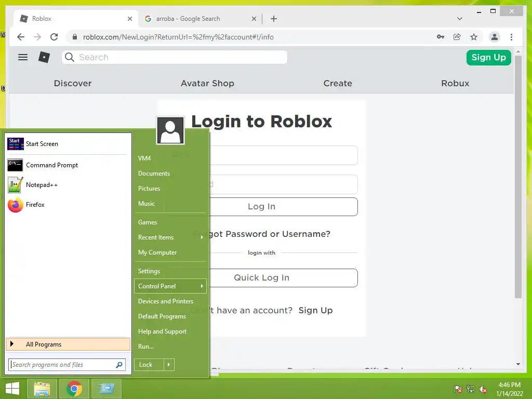Click the share page icon
This screenshot has width=532, height=399.
pos(457,37)
